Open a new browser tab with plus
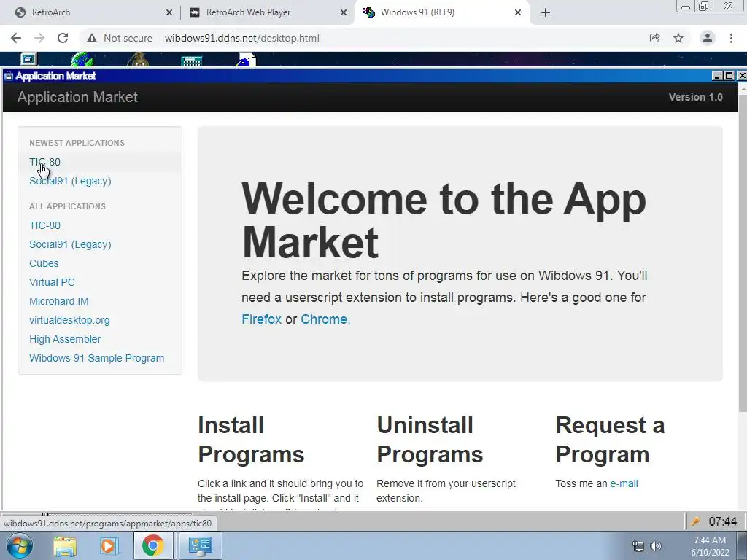747x560 pixels. point(546,12)
